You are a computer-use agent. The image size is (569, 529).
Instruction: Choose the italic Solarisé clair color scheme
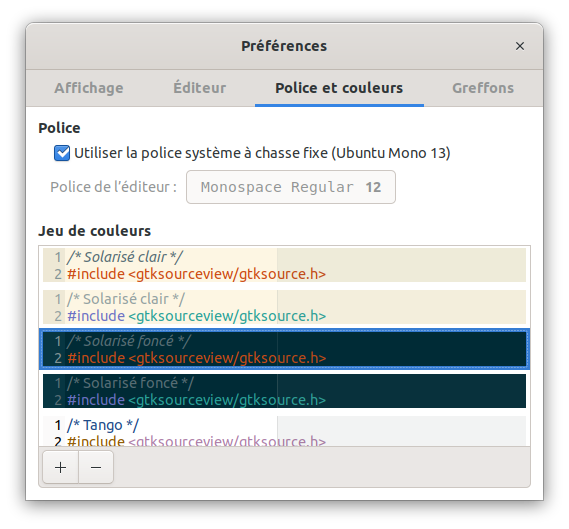coord(284,265)
